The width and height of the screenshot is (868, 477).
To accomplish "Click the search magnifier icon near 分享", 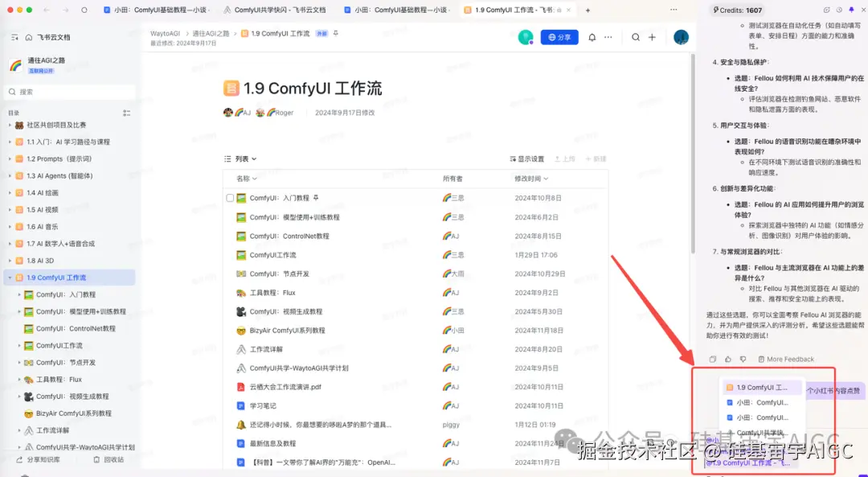I will click(x=635, y=37).
